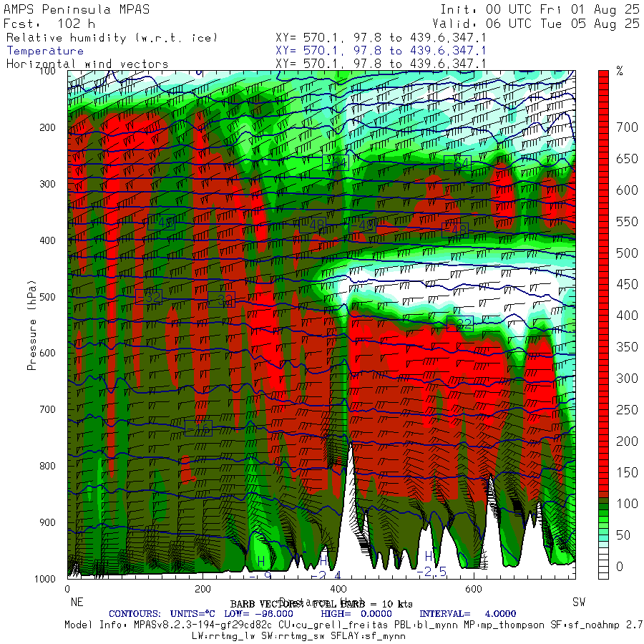
Task: Click the 'Valid: 06 UTC Tue 05 Aug 25' line
Action: coord(535,24)
